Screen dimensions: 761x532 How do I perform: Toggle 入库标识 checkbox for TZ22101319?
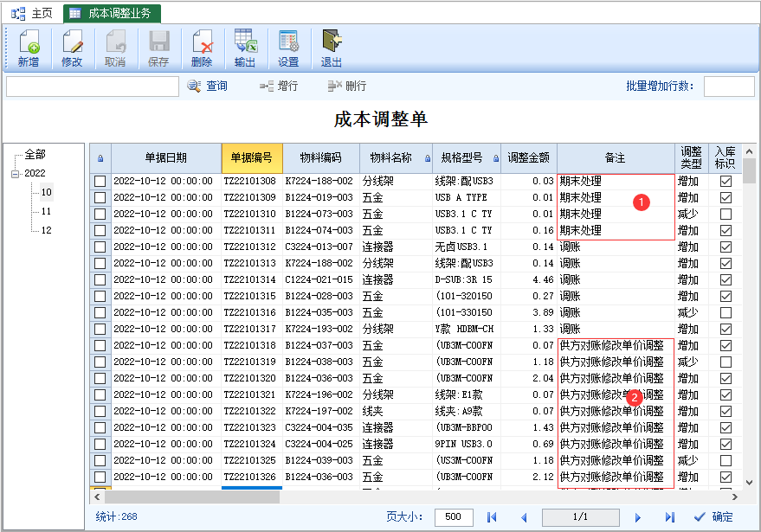click(x=726, y=362)
